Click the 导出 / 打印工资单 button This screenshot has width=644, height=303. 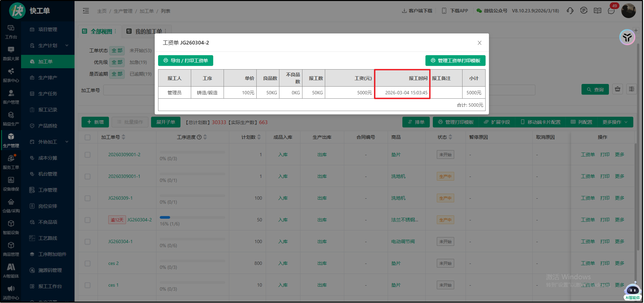coord(185,61)
